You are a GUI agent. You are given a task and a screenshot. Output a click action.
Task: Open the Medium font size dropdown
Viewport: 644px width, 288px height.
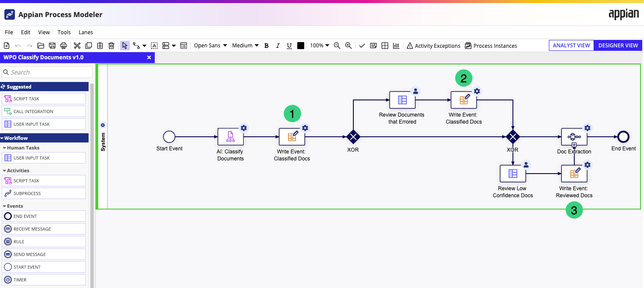246,46
